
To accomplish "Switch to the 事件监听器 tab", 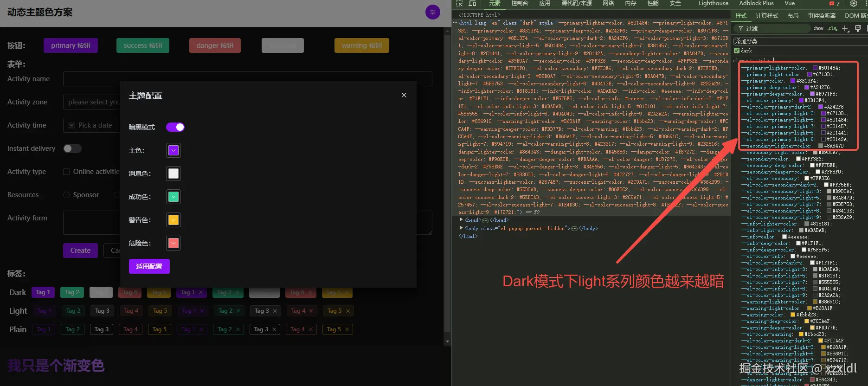I will [x=822, y=16].
